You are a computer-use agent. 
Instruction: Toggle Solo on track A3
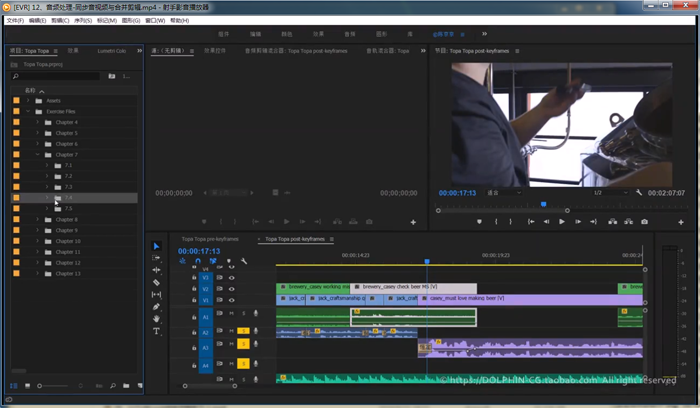coord(243,344)
